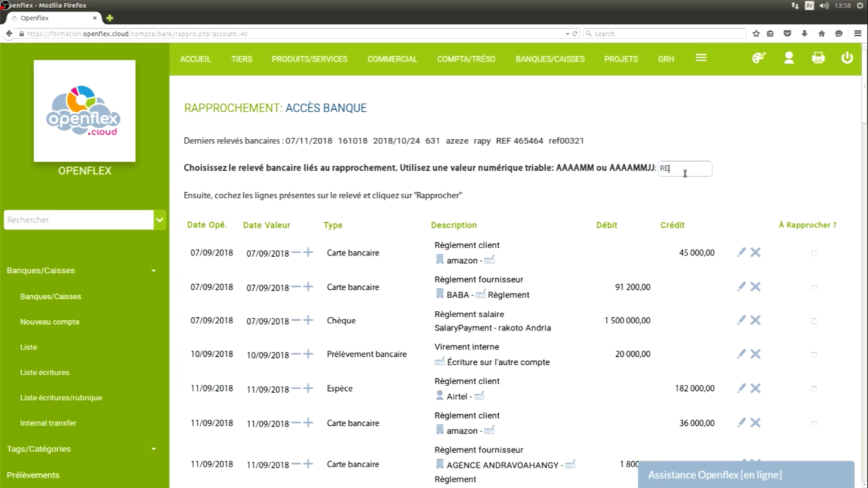Decrease value date of the Chèque row
This screenshot has width=868, height=488.
pyautogui.click(x=295, y=320)
